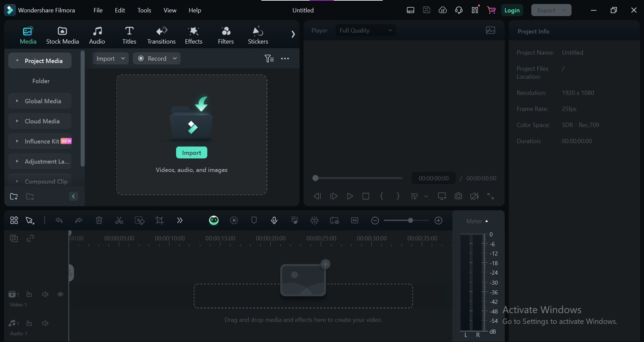Click the customer support headset icon
The image size is (644, 342).
(459, 10)
